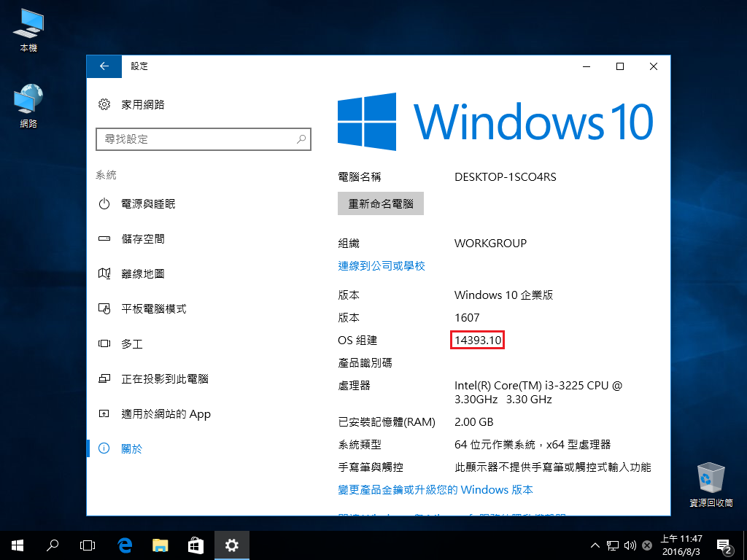Click the Intel(R) Core(TM) i3-3225 processor text
This screenshot has height=560, width=747.
coord(538,392)
